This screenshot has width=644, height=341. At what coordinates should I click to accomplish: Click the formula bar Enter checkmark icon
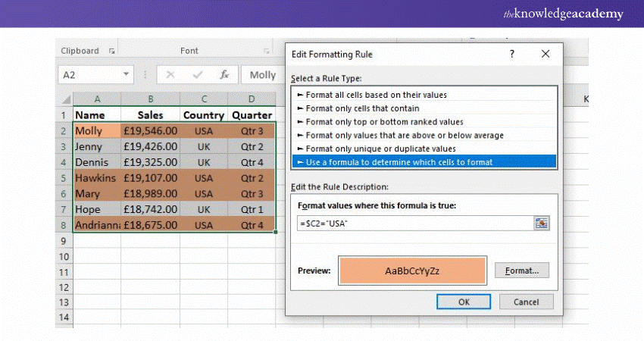point(198,75)
